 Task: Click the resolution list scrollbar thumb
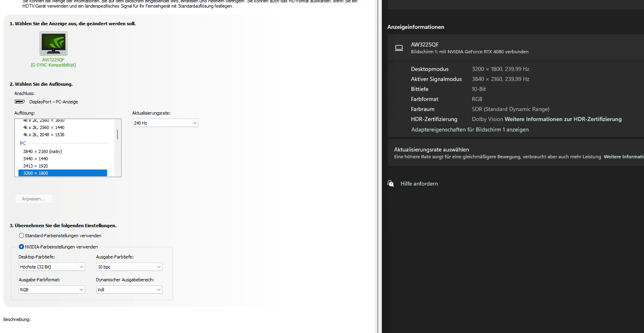click(117, 134)
